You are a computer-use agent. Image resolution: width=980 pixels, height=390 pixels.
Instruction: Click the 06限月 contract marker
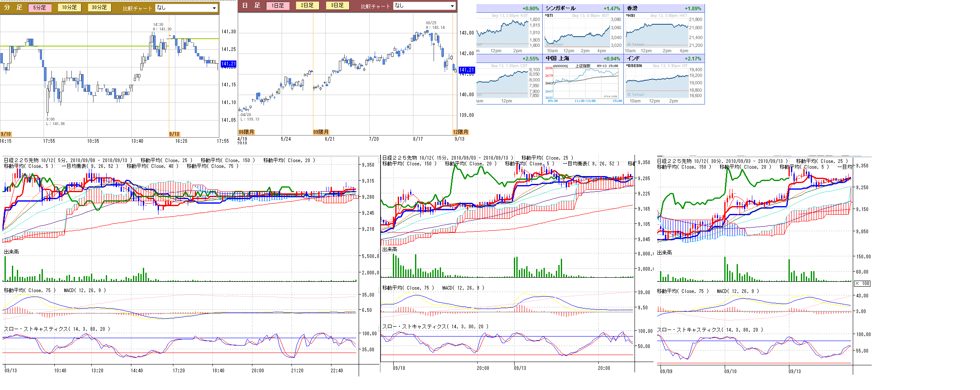246,132
